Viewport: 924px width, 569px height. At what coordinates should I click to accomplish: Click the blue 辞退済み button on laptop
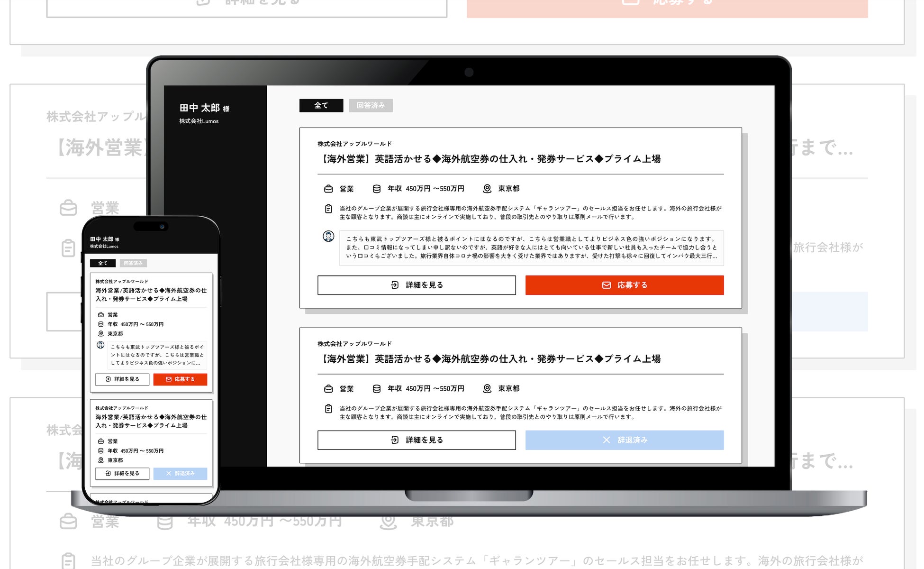tap(624, 440)
